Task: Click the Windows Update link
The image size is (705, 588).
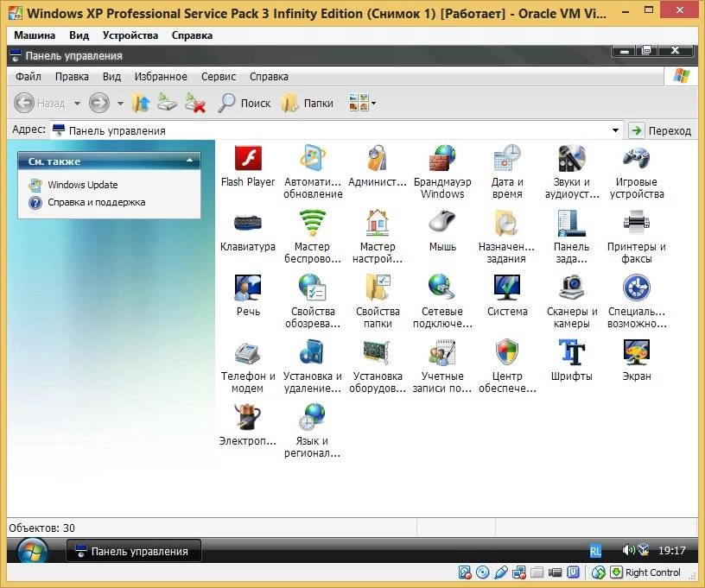Action: coord(83,185)
